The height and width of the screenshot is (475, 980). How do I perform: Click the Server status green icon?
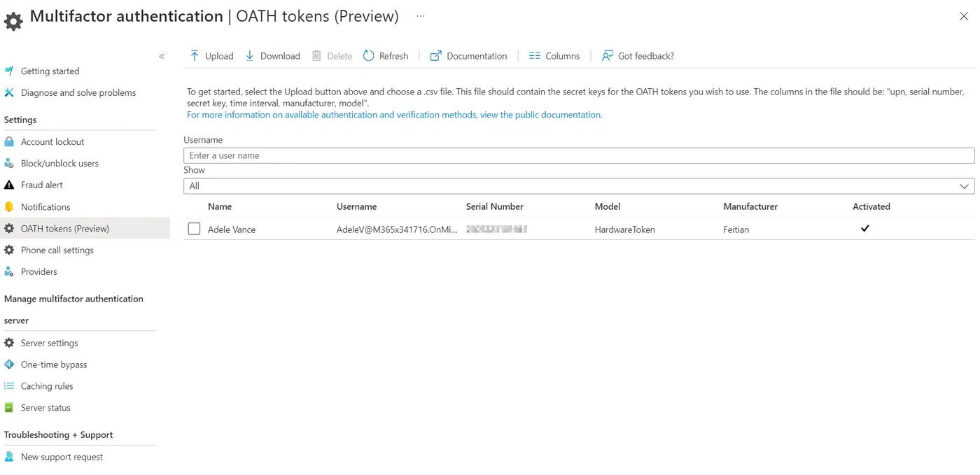click(9, 407)
